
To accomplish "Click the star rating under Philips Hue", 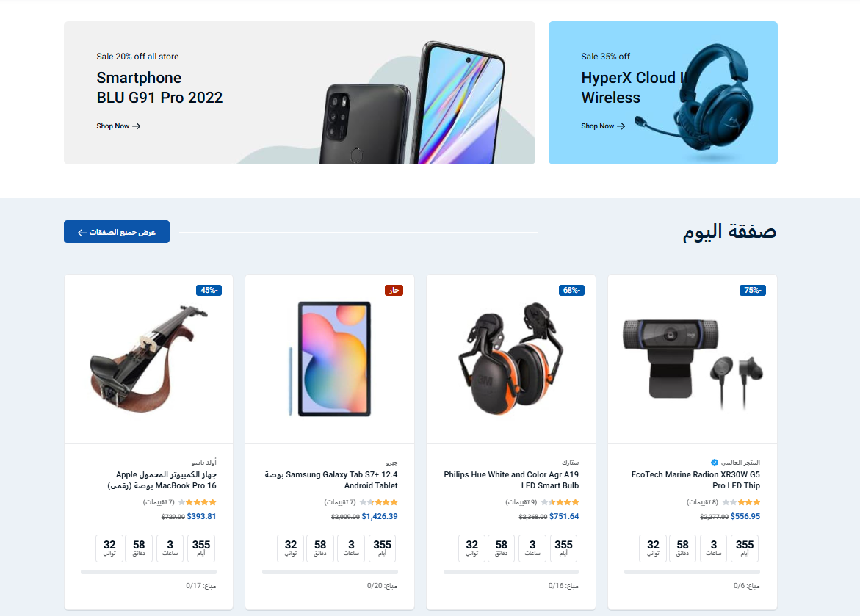I will (x=560, y=502).
